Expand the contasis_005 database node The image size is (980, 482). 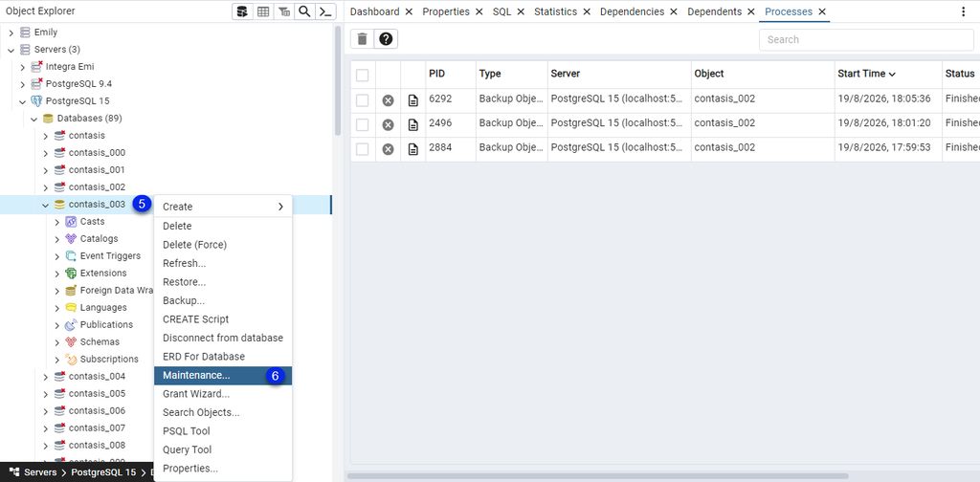46,393
